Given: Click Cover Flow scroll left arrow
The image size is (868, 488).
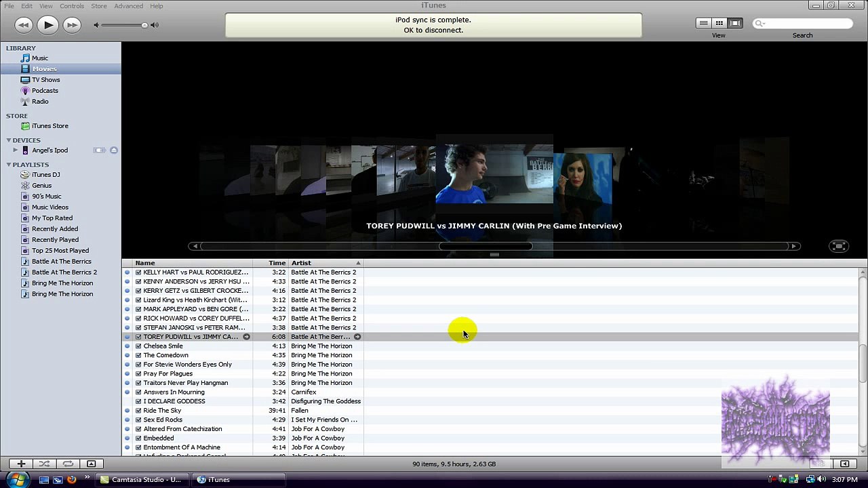Looking at the screenshot, I should (195, 246).
